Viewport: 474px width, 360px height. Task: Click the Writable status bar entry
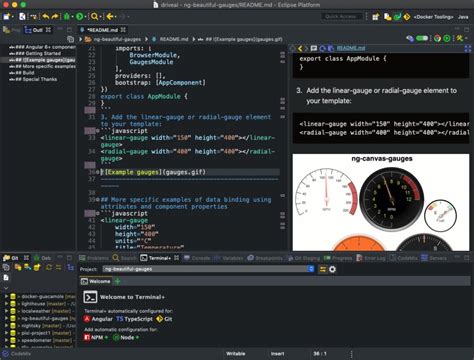coord(236,354)
